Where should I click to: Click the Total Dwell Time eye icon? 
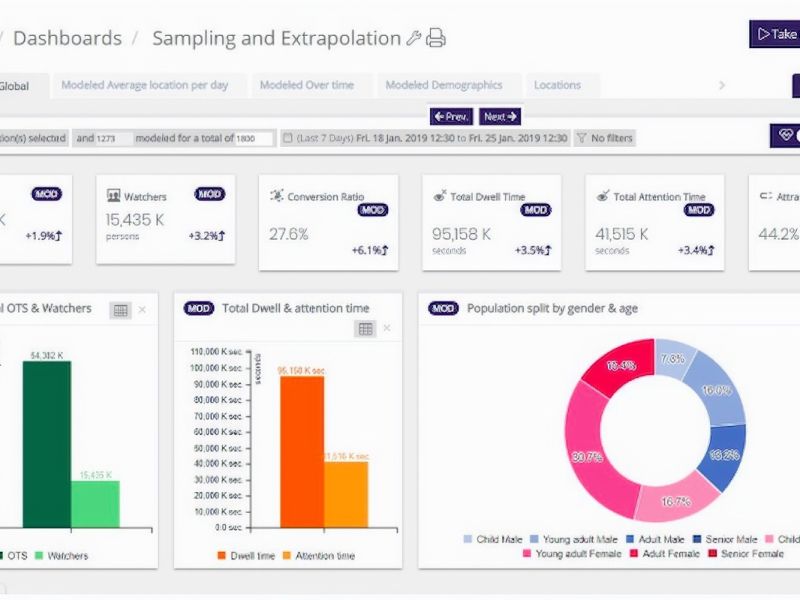[x=440, y=196]
